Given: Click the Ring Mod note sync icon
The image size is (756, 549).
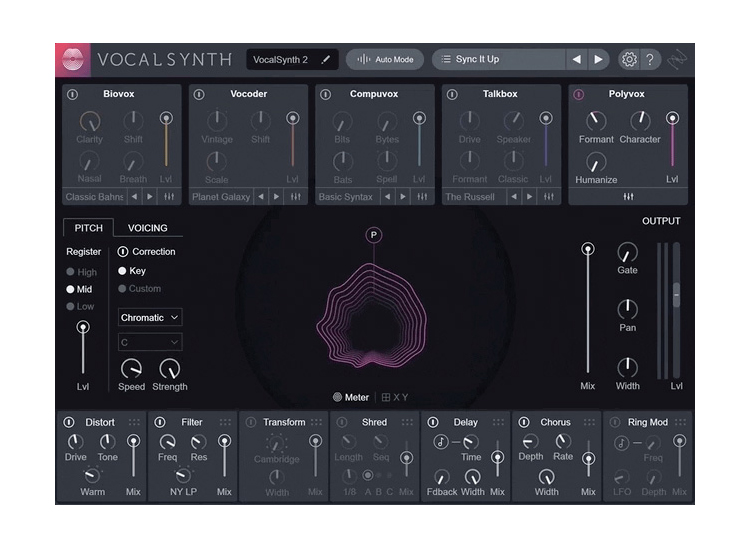Looking at the screenshot, I should click(621, 442).
